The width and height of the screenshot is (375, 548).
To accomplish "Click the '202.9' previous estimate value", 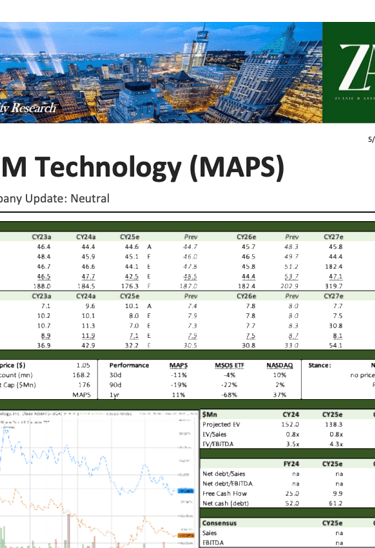I will click(289, 286).
